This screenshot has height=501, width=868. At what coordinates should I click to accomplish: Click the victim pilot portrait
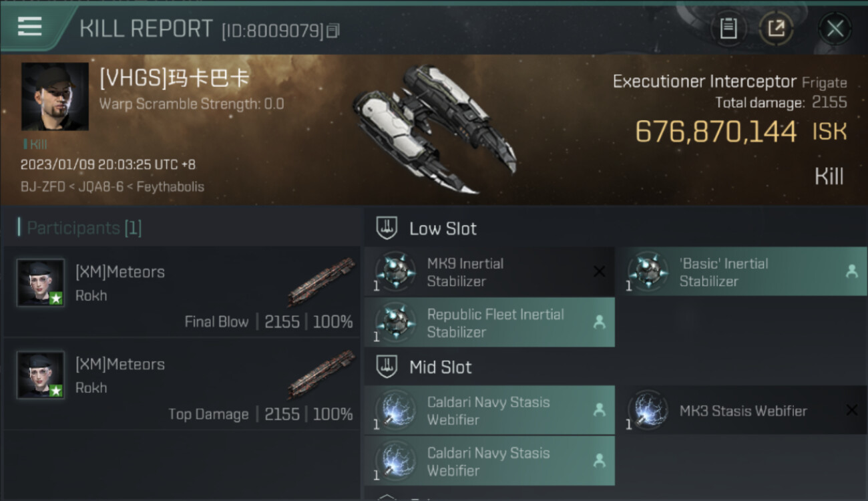pos(55,96)
